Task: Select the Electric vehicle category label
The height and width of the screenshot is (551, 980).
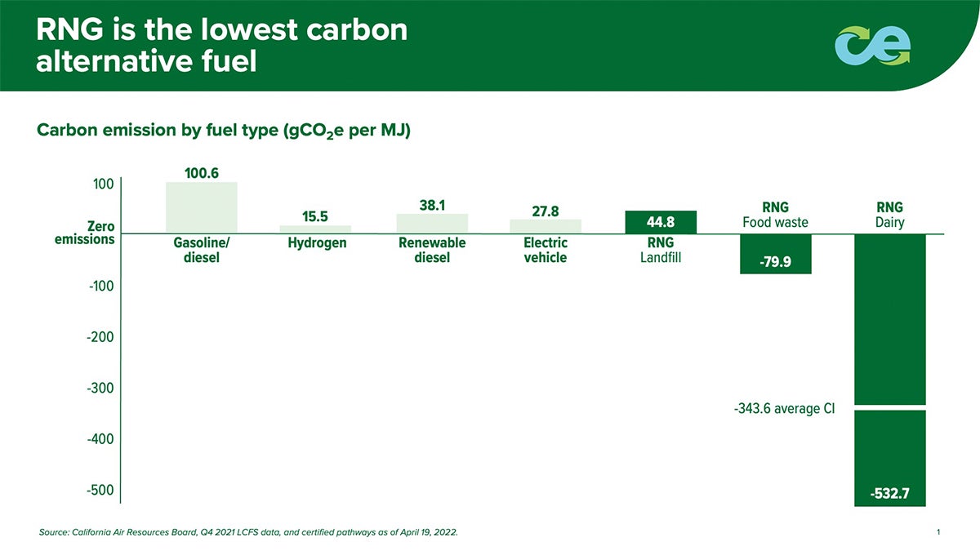Action: (546, 250)
